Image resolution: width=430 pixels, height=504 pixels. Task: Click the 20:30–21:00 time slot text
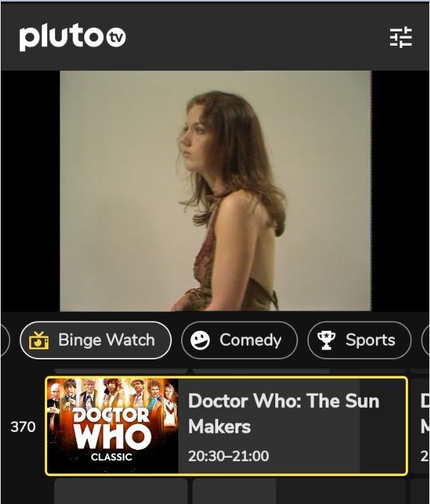(228, 456)
